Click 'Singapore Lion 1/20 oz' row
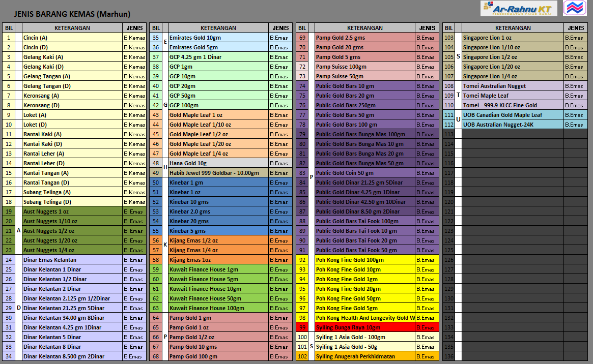Image resolution: width=593 pixels, height=364 pixels. click(516, 67)
